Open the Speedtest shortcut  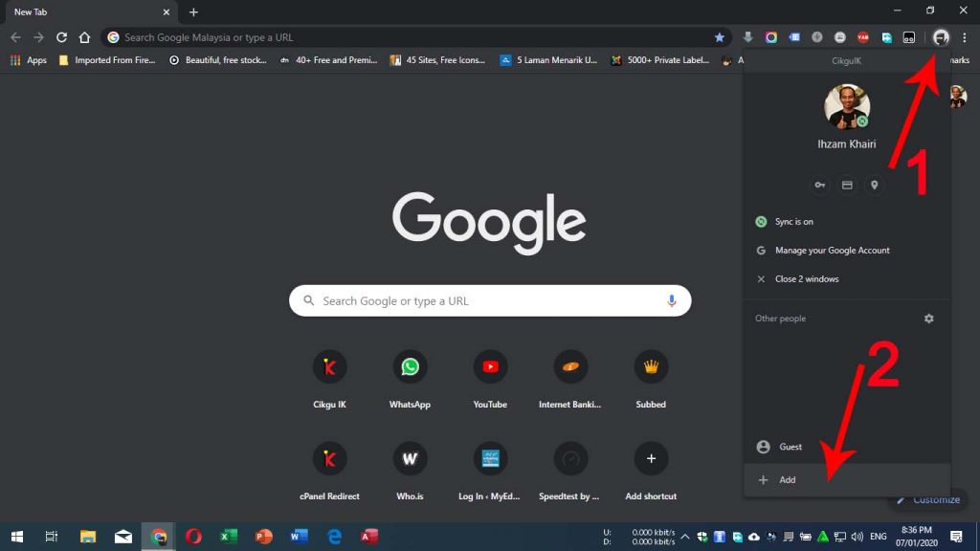coord(570,471)
